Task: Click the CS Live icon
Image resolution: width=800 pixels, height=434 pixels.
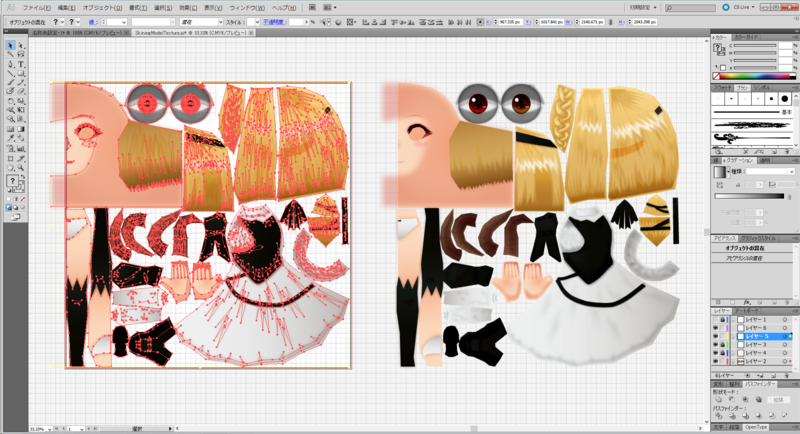Action: click(x=726, y=8)
